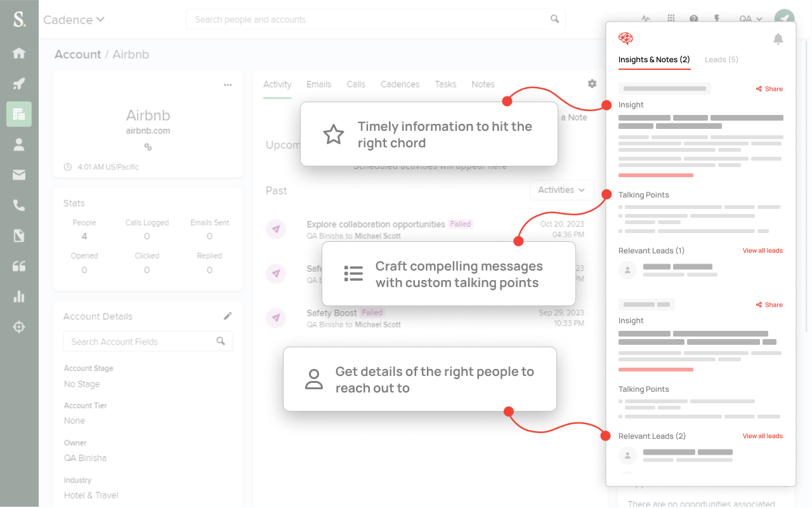812x508 pixels.
Task: Expand the Cadence dropdown in header
Action: (74, 20)
